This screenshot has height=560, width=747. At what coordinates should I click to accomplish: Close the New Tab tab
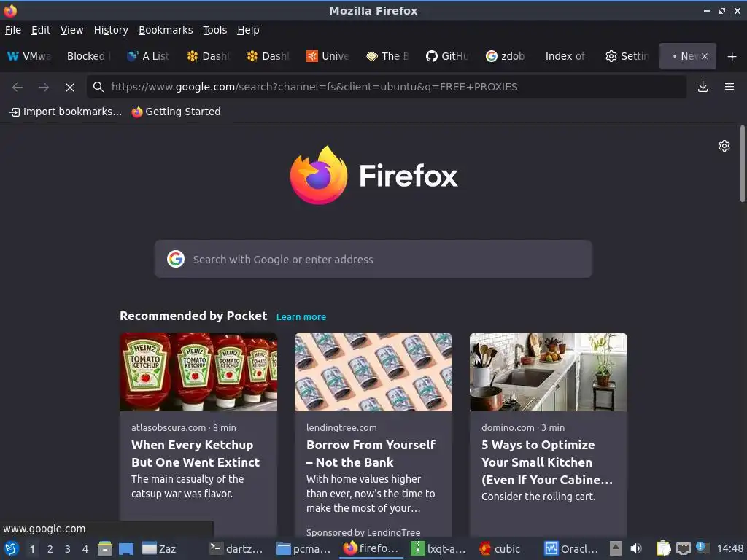coord(705,56)
